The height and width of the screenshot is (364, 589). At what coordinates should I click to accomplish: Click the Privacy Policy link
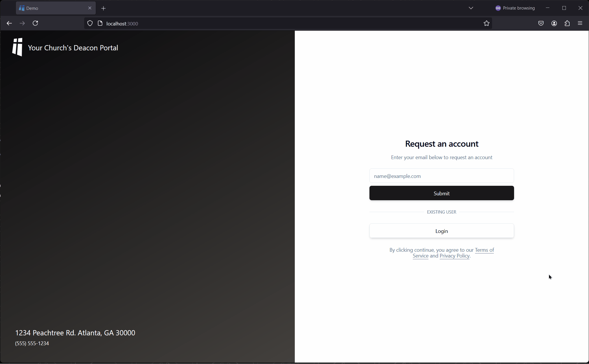pos(454,256)
